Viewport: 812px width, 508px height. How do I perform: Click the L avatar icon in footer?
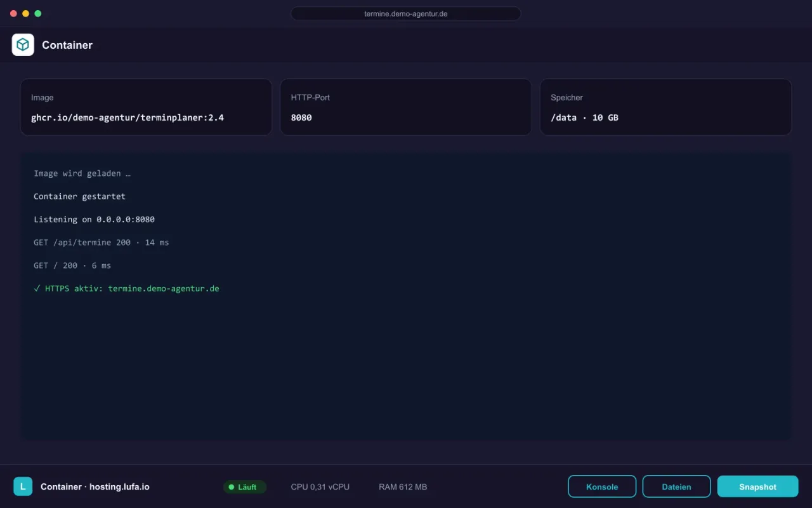pyautogui.click(x=23, y=486)
